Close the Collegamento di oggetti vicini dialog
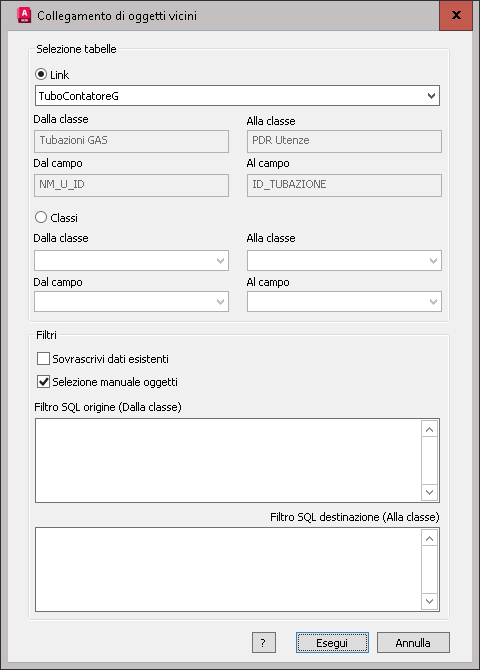This screenshot has height=670, width=480. click(x=456, y=15)
